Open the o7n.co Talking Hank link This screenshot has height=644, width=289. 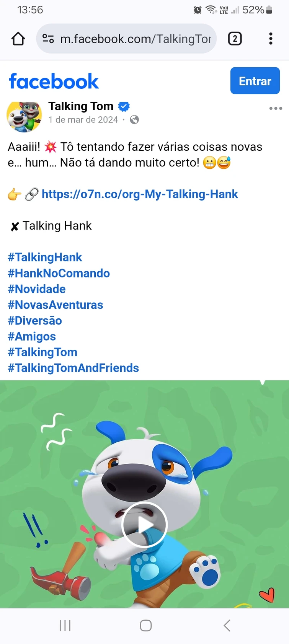[140, 194]
